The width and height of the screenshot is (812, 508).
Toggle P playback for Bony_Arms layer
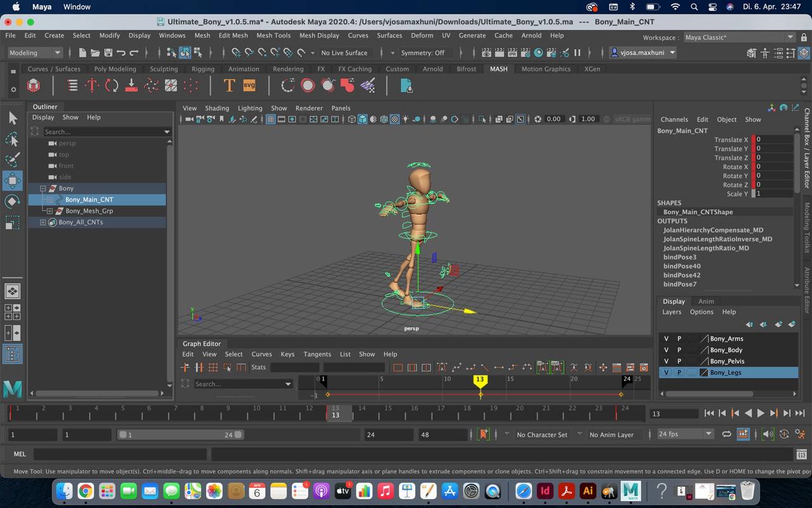[x=679, y=338]
